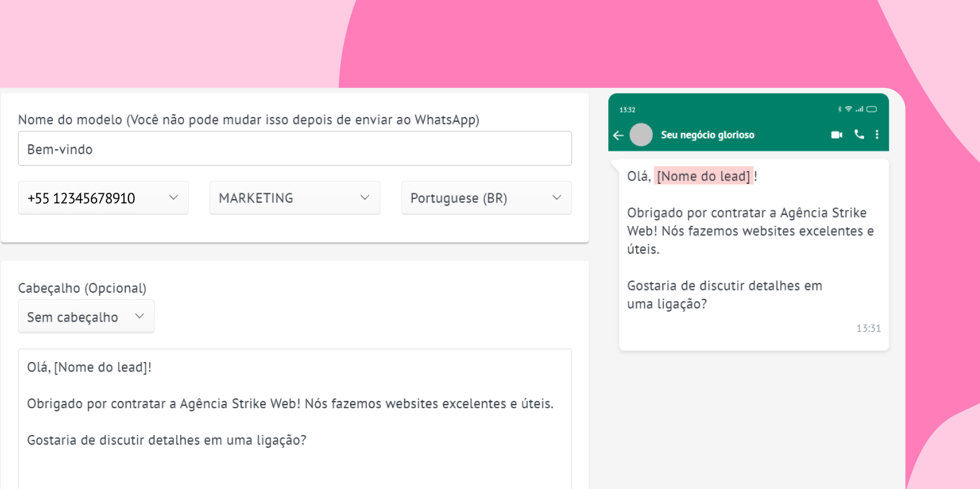Click the Wi-Fi status icon in preview
The width and height of the screenshot is (980, 489).
[849, 110]
